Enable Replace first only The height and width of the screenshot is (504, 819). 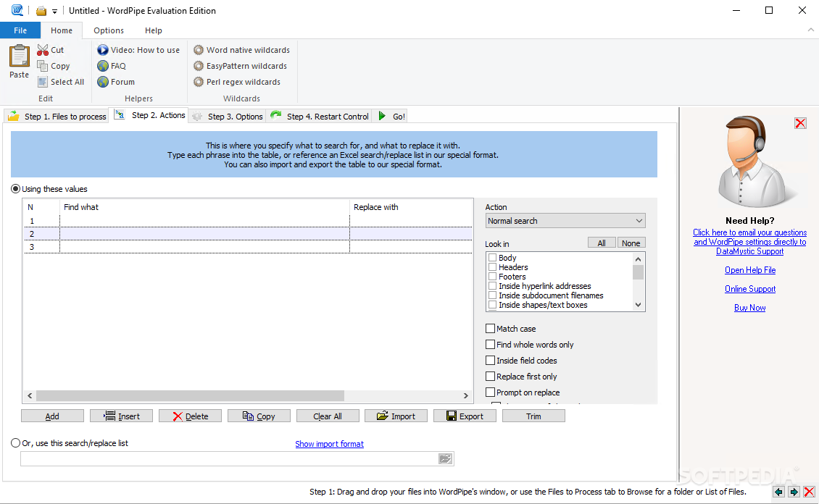tap(490, 376)
